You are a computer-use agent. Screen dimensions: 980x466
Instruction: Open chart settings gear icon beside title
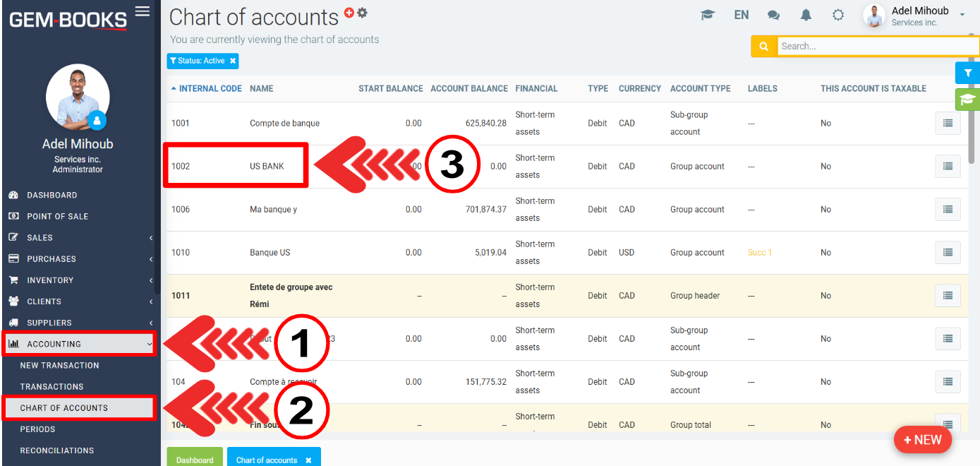363,13
